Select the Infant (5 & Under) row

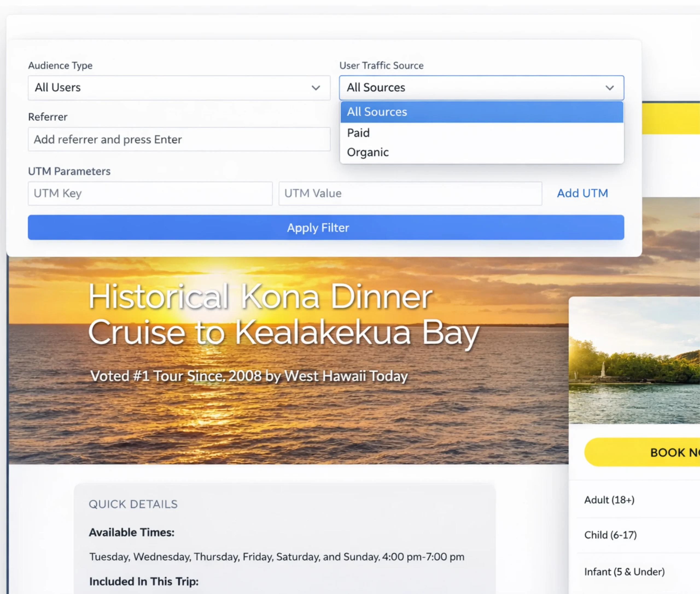(x=624, y=572)
